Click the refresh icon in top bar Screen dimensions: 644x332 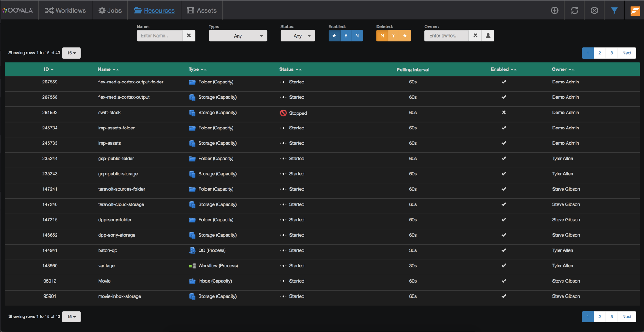coord(574,10)
